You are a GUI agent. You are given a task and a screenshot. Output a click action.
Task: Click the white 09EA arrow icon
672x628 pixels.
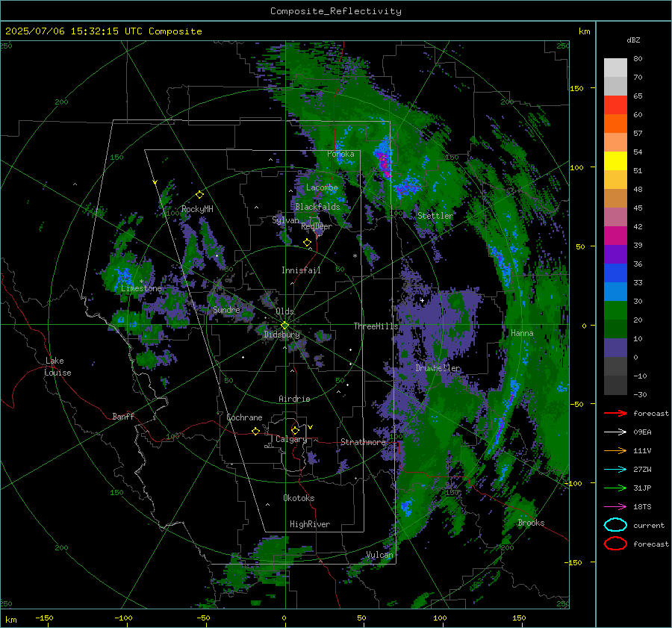615,432
